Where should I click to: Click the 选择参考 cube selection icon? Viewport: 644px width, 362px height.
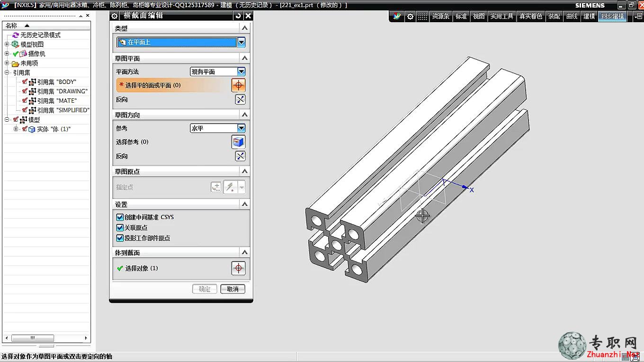pos(239,142)
